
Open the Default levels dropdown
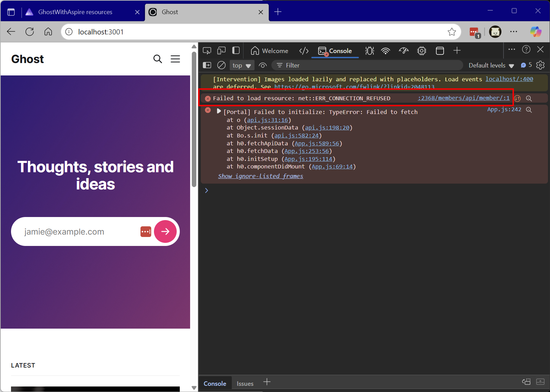tap(491, 65)
